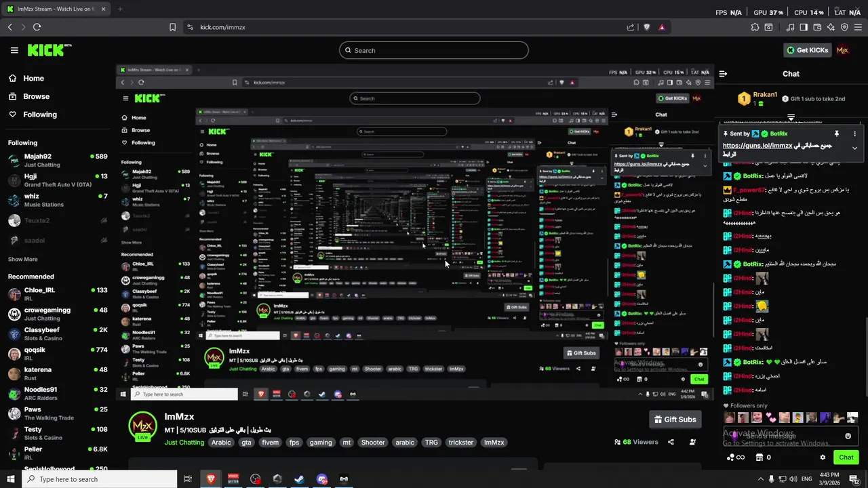Open Classybeef recommended channel
This screenshot has width=868, height=488.
tap(58, 333)
